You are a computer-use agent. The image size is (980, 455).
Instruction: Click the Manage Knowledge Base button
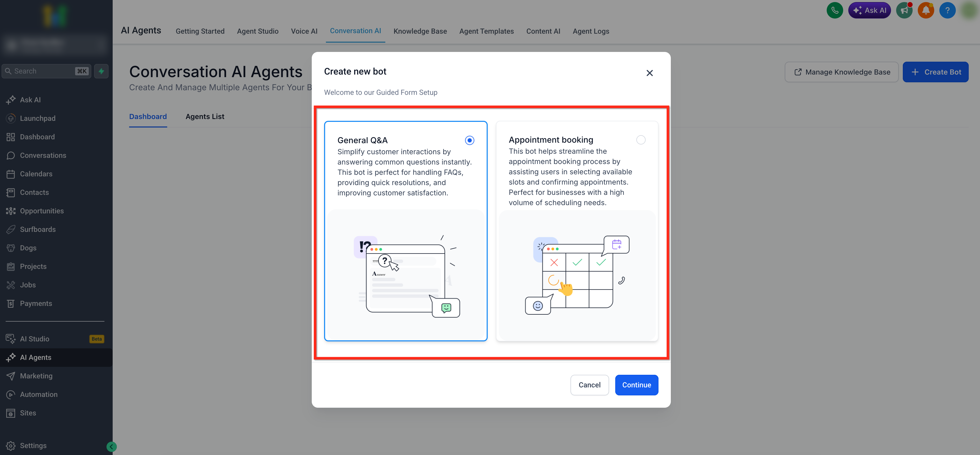click(842, 72)
